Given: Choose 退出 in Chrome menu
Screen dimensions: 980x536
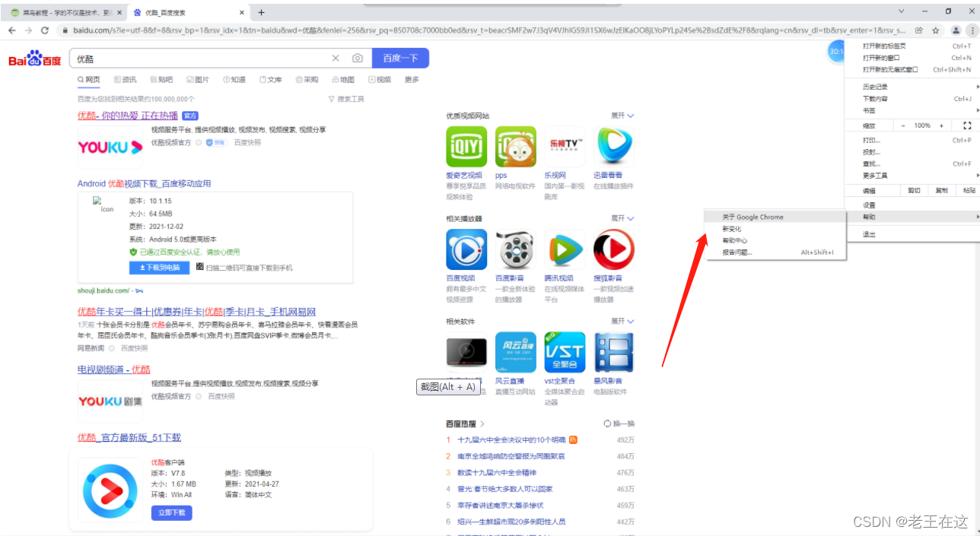Looking at the screenshot, I should click(x=912, y=234).
